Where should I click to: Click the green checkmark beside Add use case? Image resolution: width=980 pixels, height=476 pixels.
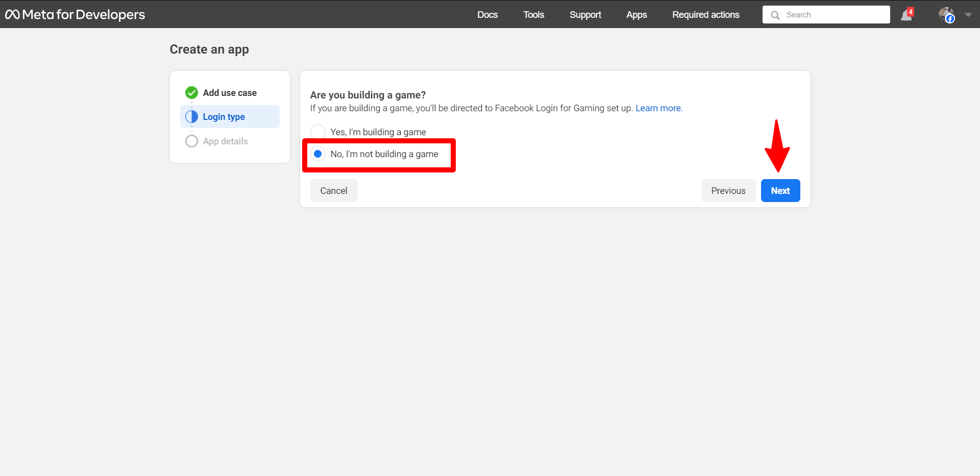tap(191, 92)
